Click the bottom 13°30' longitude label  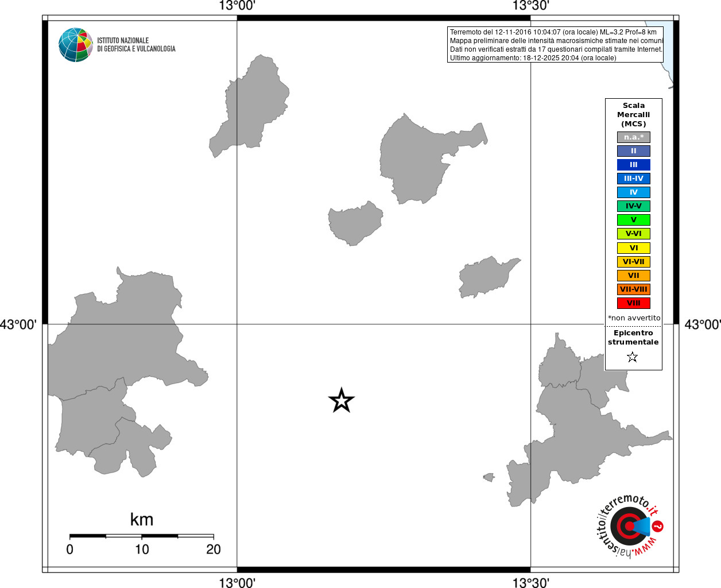pos(531,583)
